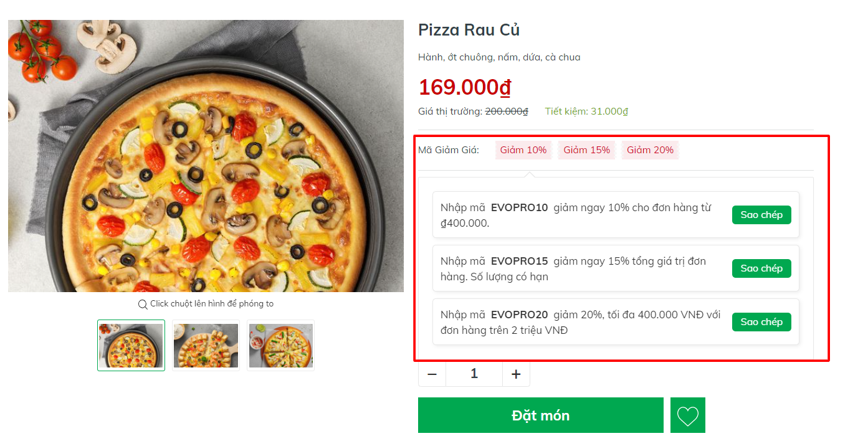This screenshot has height=436, width=868.
Task: Select the Giảm 20% discount tag
Action: tap(650, 149)
